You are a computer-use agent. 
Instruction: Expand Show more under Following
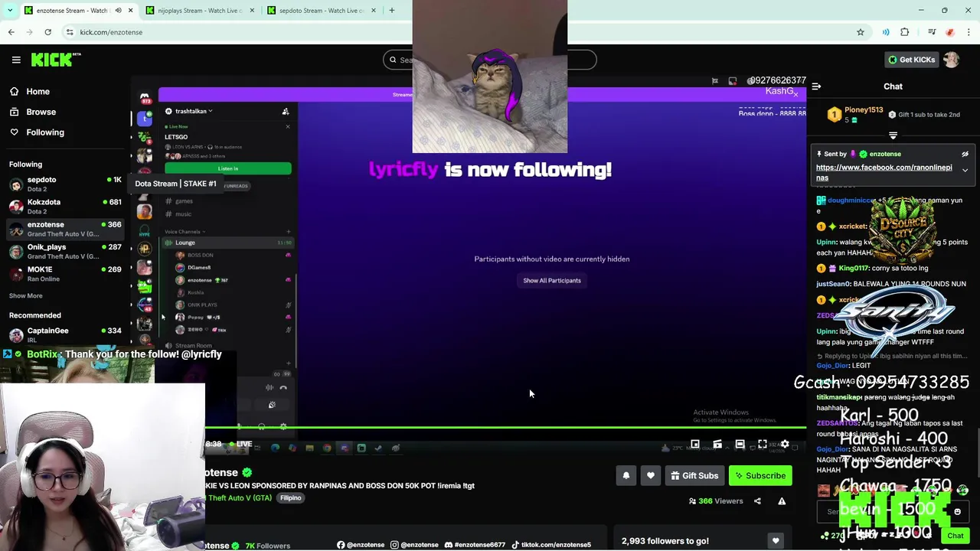(x=26, y=295)
